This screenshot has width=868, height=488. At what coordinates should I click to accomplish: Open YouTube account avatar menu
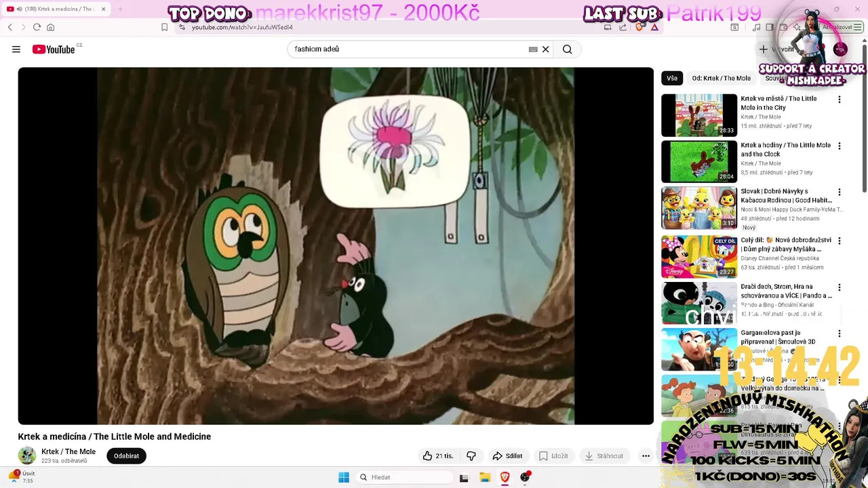point(840,49)
